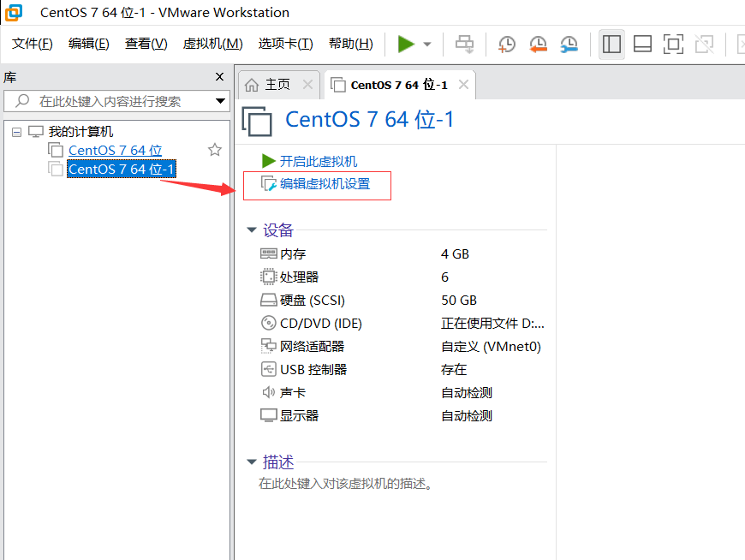Mark CentOS 7 64 位 as favorite star
The width and height of the screenshot is (745, 560).
pos(215,150)
